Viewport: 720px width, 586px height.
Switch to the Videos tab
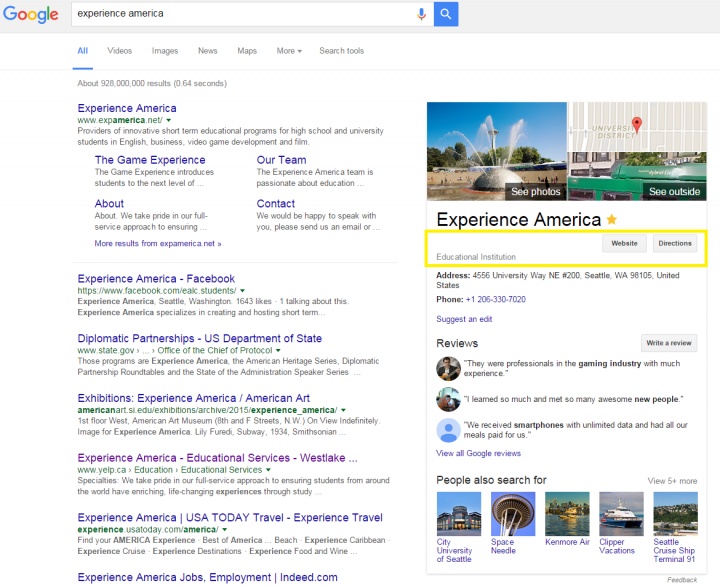tap(119, 51)
